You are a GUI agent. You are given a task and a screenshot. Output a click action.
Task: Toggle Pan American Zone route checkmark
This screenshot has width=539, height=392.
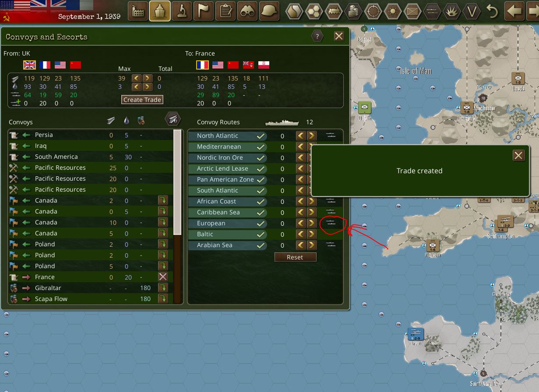point(261,180)
